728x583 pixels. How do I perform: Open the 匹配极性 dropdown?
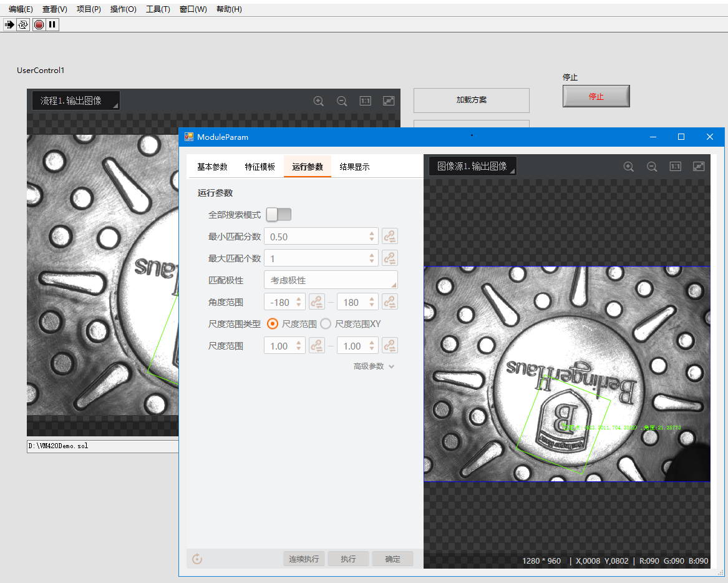[331, 280]
